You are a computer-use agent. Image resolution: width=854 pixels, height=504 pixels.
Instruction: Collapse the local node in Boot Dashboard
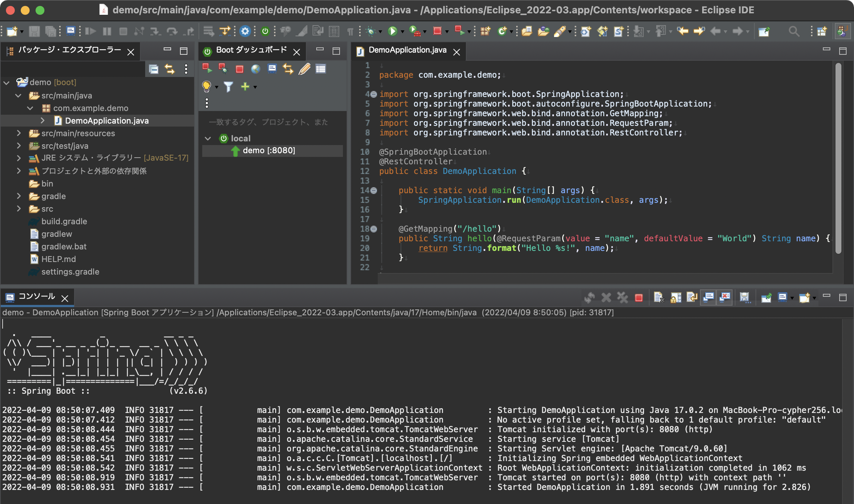208,138
